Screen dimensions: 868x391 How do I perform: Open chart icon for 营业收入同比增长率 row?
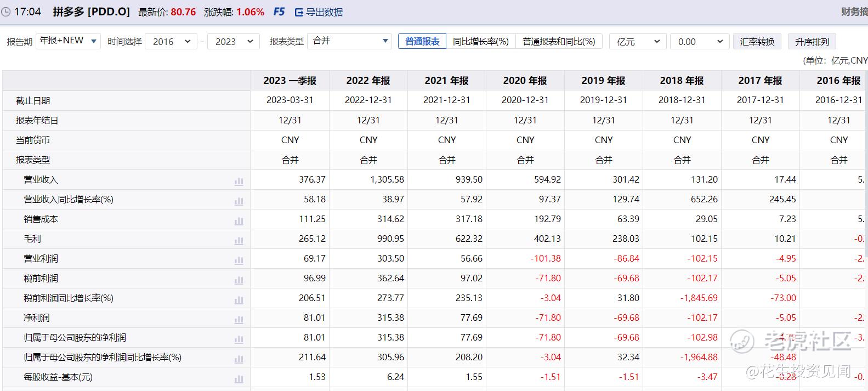tap(239, 201)
